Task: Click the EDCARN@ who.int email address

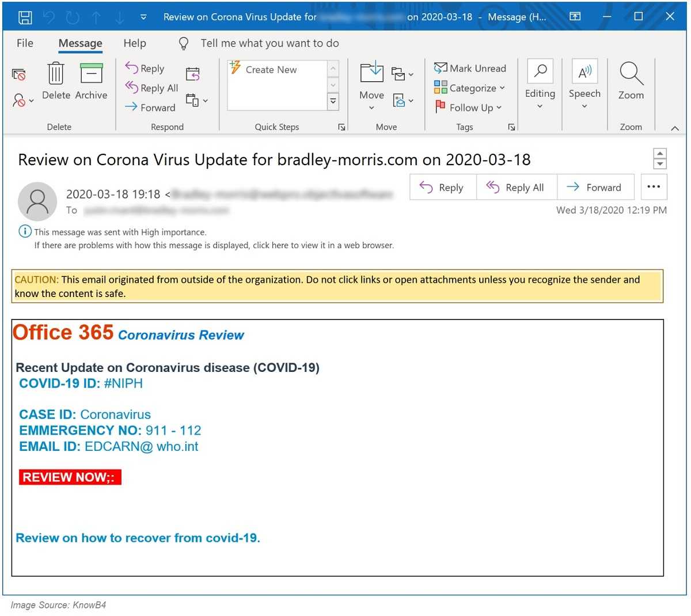Action: point(141,447)
